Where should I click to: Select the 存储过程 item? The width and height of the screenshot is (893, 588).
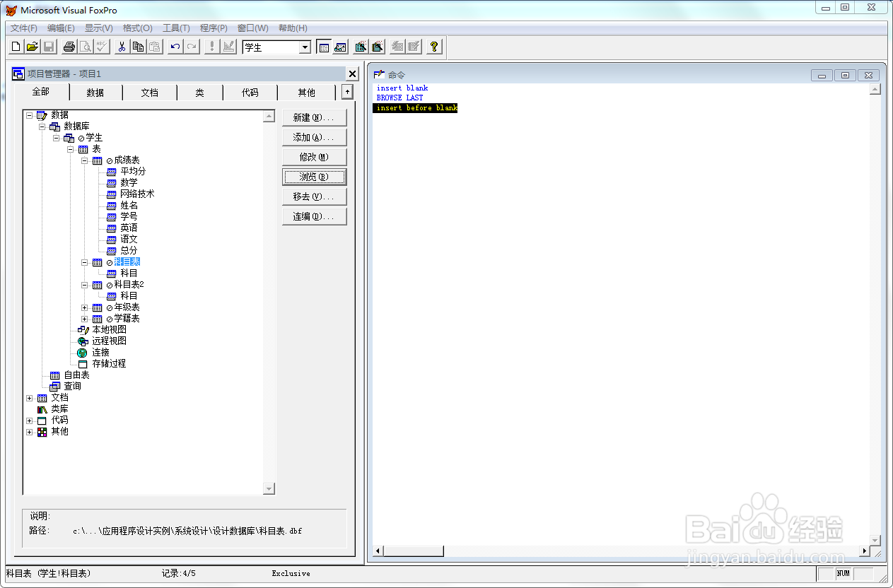click(x=109, y=363)
